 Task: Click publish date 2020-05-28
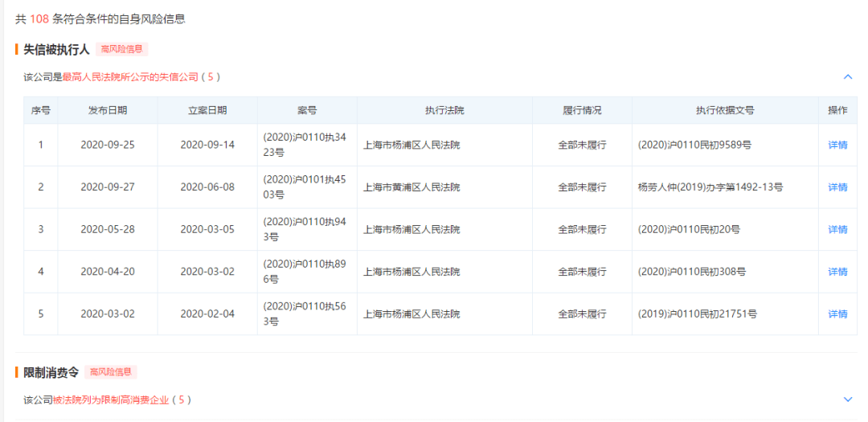coord(108,229)
